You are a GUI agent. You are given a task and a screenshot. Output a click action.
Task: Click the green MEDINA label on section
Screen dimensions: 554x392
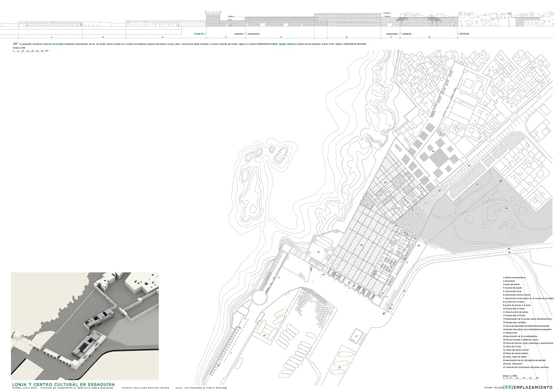pos(463,34)
